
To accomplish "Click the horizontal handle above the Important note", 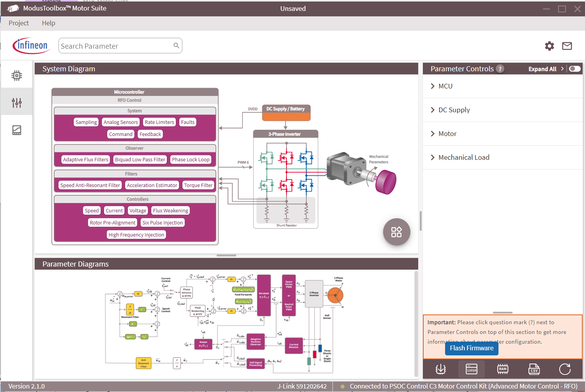I will coord(503,313).
